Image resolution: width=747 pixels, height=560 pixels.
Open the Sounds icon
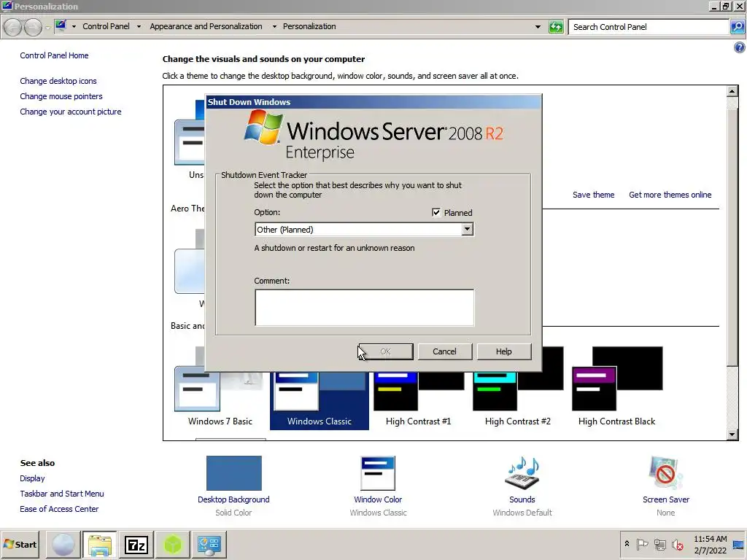pos(522,473)
